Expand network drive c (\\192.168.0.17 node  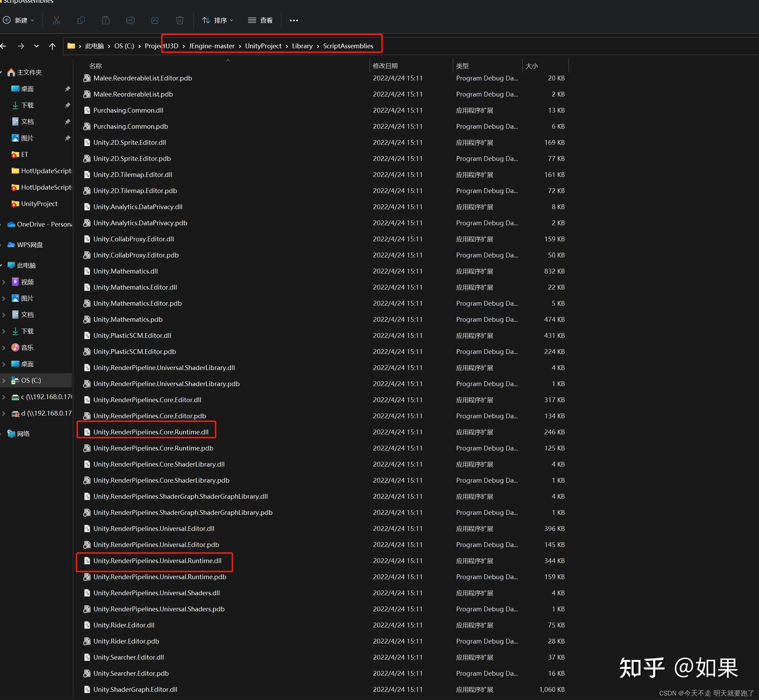[x=3, y=397]
